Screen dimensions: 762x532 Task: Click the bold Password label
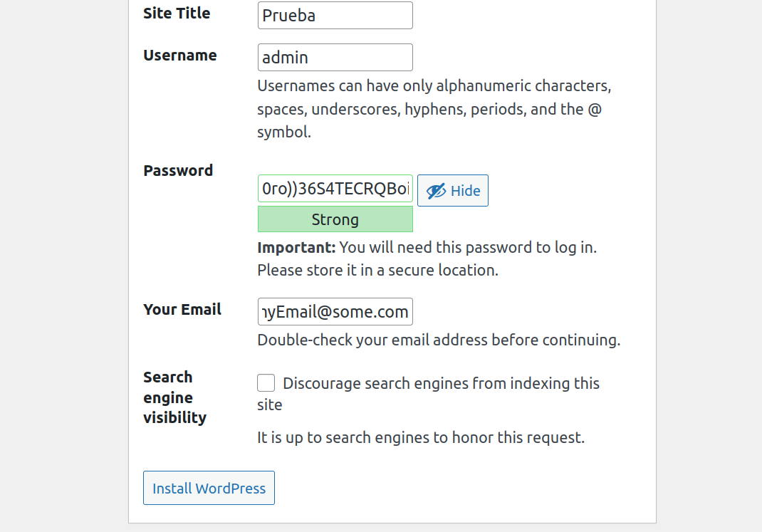pyautogui.click(x=178, y=170)
